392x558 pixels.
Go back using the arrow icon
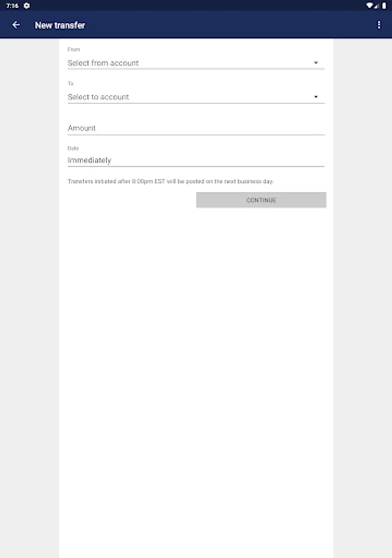pos(16,25)
